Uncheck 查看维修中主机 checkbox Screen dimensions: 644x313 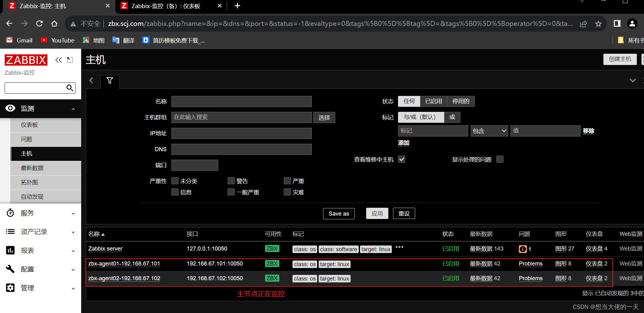point(401,159)
